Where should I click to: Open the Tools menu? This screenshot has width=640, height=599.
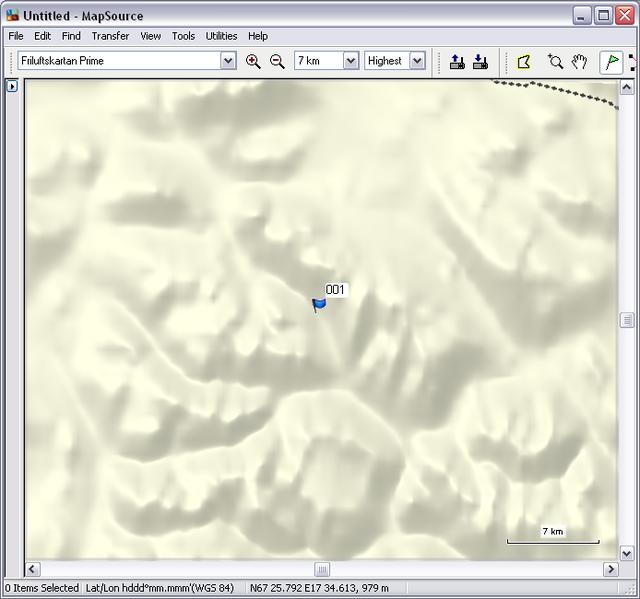click(183, 36)
